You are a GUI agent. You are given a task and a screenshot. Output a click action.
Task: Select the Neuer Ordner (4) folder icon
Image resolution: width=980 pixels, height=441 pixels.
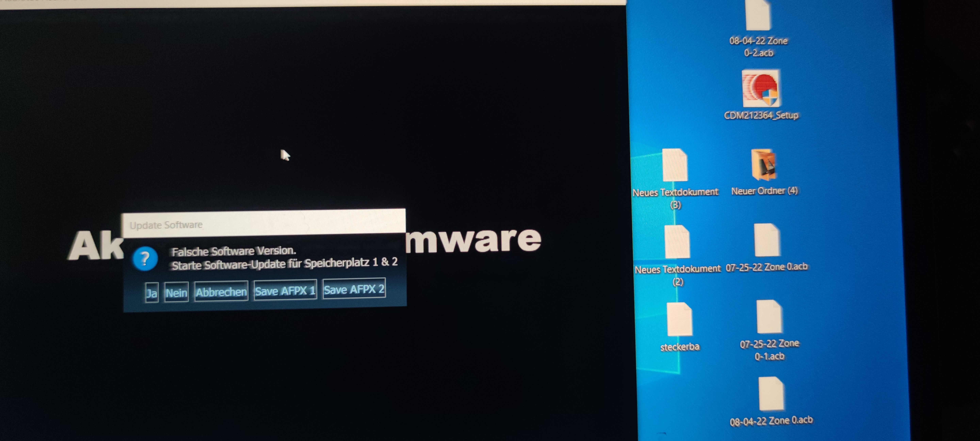(764, 164)
